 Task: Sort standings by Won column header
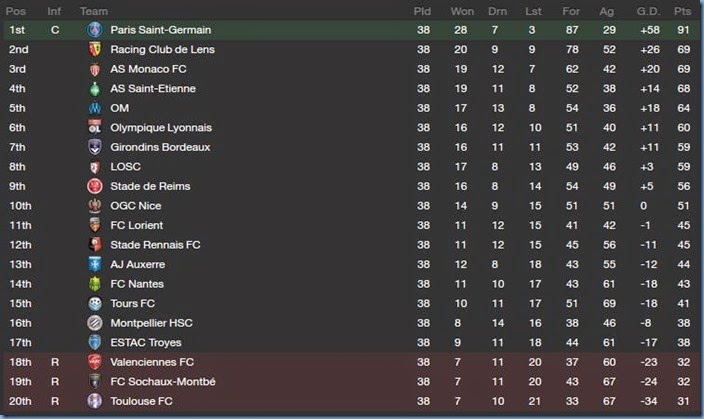click(462, 10)
